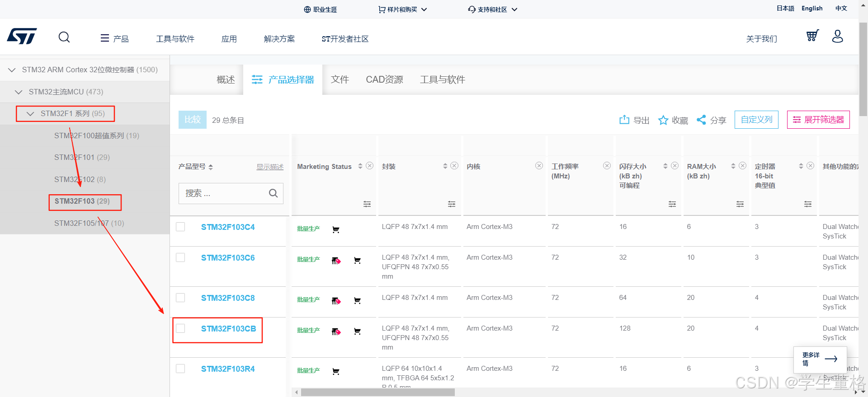
Task: Remove the Marketing Status column
Action: click(370, 166)
